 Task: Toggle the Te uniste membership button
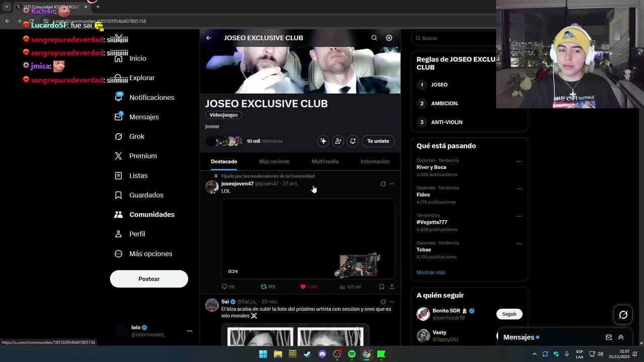378,141
